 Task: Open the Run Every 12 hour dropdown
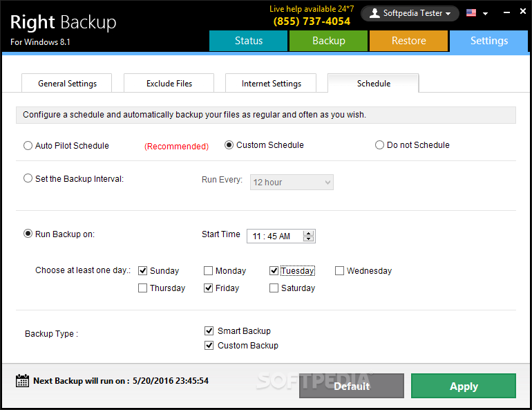point(292,183)
